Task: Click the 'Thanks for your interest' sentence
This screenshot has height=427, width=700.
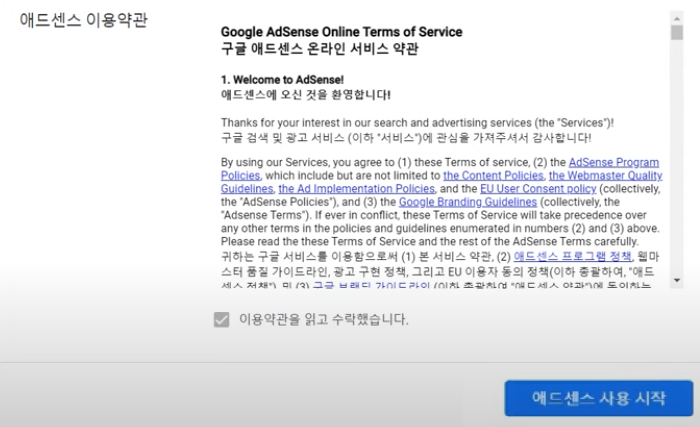Action: tap(417, 123)
